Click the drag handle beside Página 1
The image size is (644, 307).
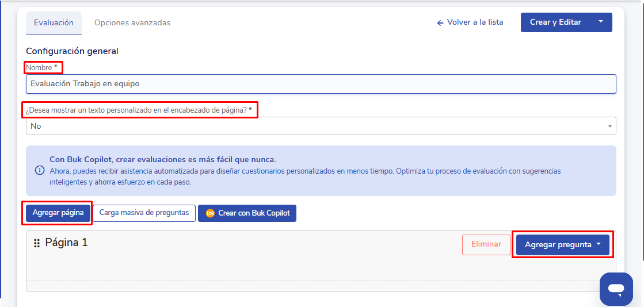37,243
